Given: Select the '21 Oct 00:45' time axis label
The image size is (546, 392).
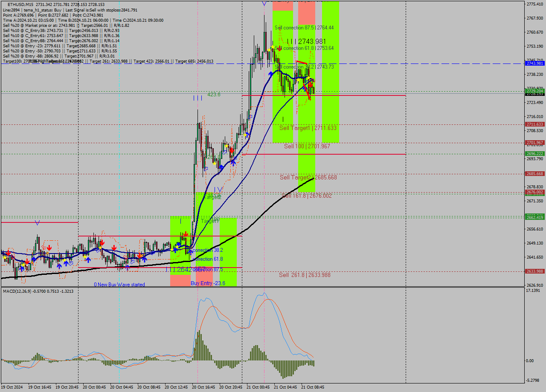Looking at the screenshot, I should click(258, 387).
